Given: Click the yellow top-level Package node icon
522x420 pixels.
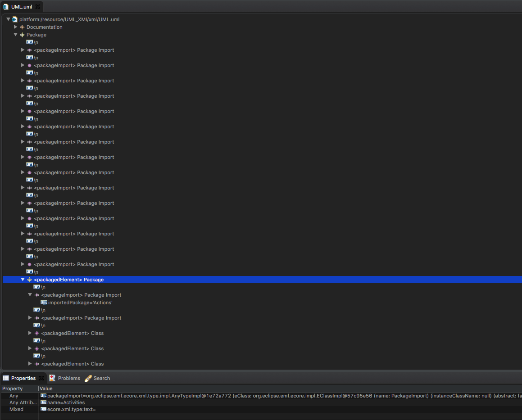Looking at the screenshot, I should point(22,35).
